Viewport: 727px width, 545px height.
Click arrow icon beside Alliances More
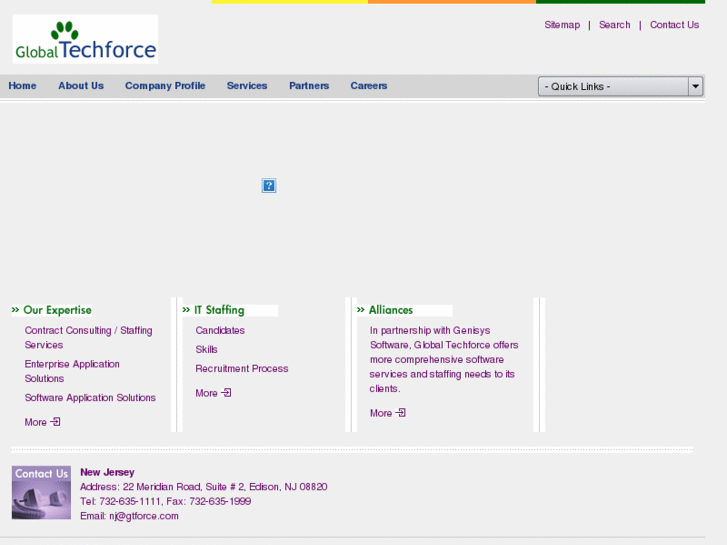click(401, 412)
